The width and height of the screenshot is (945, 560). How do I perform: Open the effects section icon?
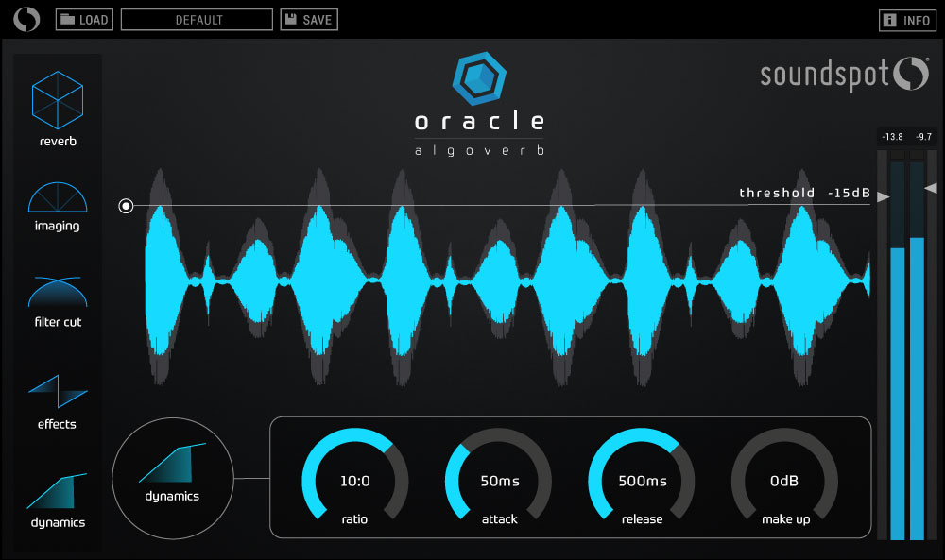pyautogui.click(x=58, y=391)
